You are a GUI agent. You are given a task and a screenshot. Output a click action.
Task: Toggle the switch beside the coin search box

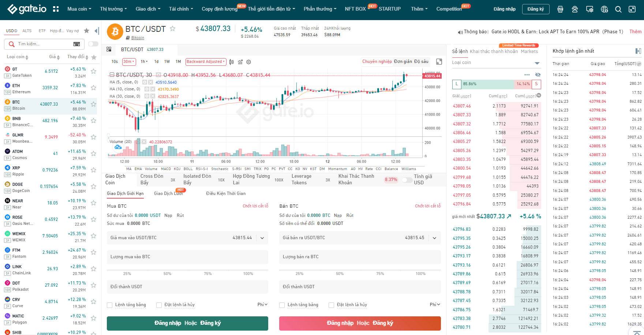pyautogui.click(x=93, y=44)
